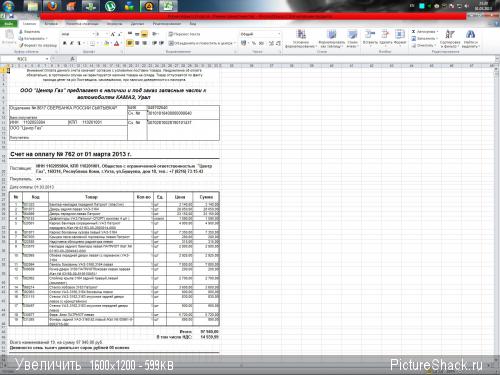Click the Windows Start orb
Screen dimensions: 500x375
8,6
